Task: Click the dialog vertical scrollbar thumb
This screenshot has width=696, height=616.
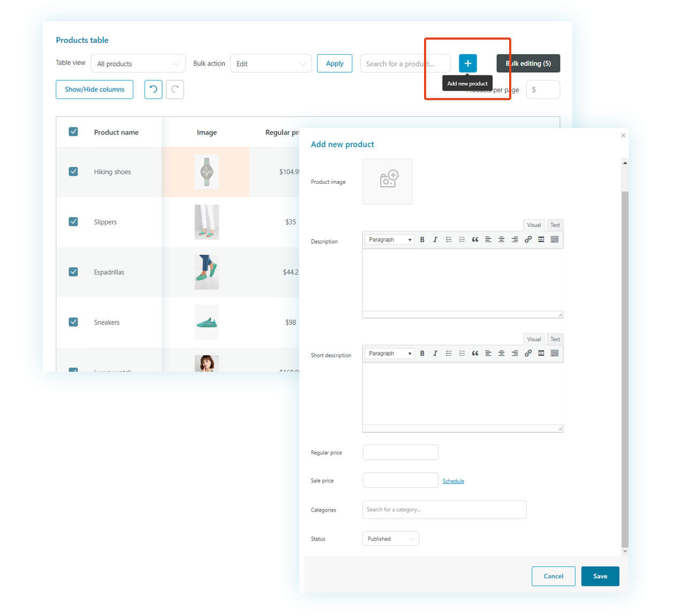Action: click(625, 369)
